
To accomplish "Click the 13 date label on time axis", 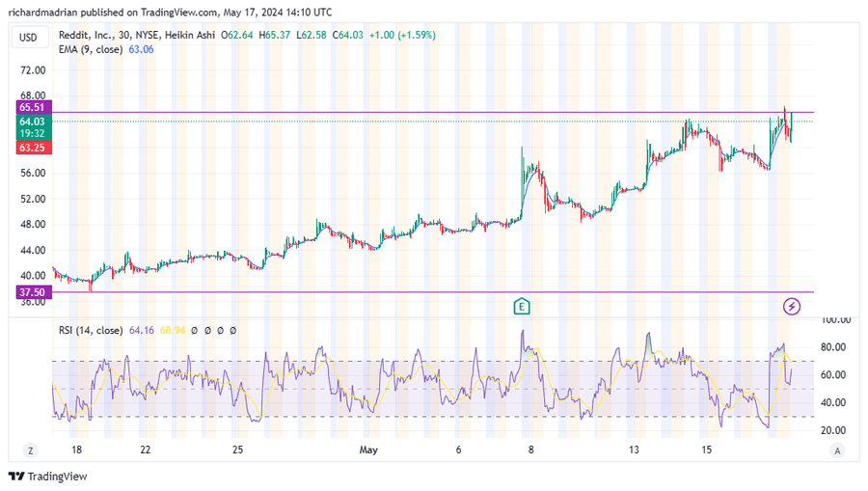I will [634, 450].
